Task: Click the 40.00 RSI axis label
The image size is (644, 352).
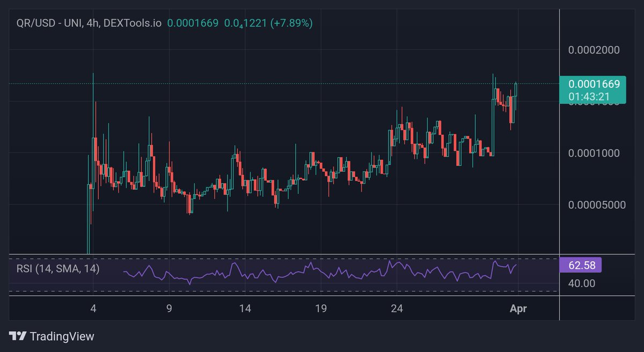Action: tap(582, 283)
